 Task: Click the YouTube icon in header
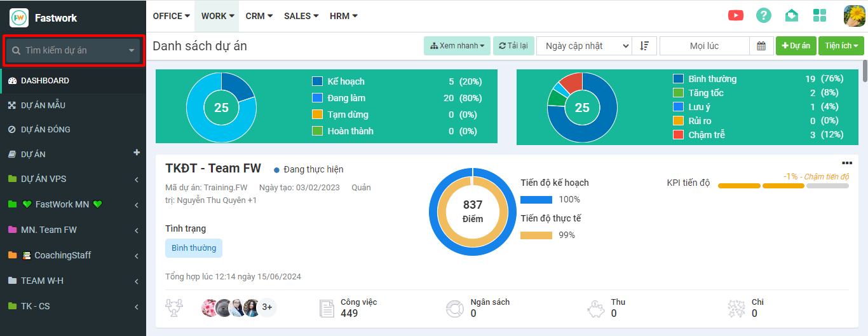[736, 16]
